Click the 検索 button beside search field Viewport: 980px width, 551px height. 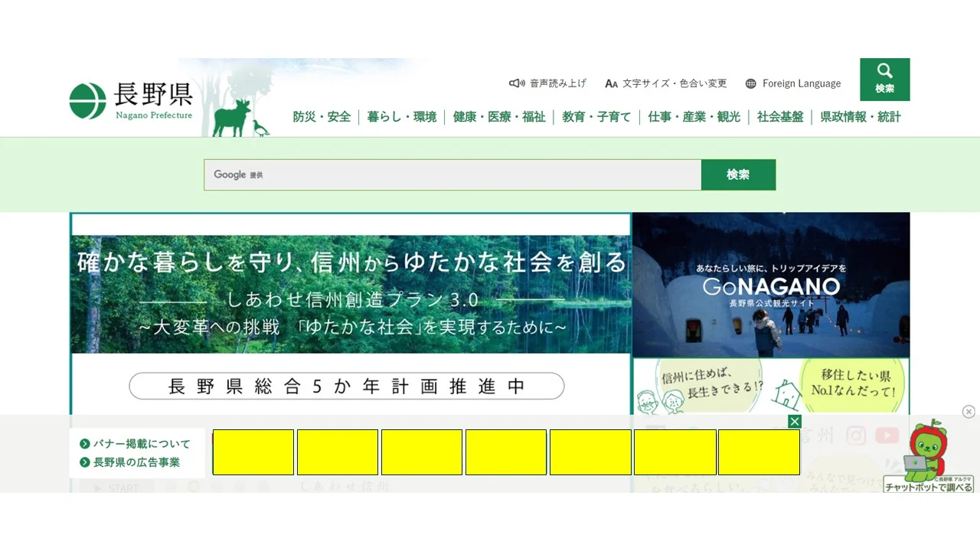[738, 174]
